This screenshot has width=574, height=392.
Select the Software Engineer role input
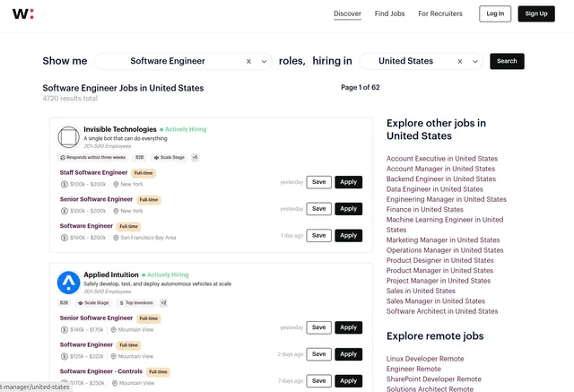[x=168, y=61]
